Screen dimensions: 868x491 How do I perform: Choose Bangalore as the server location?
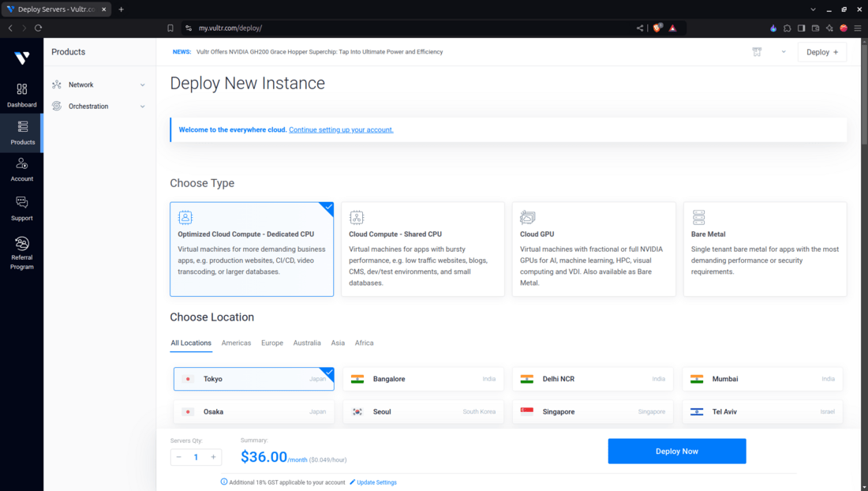point(423,379)
